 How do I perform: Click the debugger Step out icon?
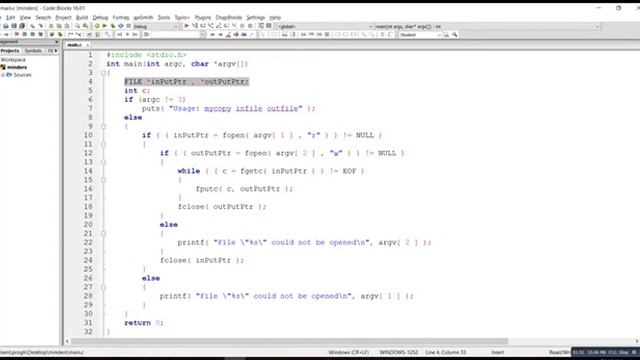pyautogui.click(x=219, y=26)
